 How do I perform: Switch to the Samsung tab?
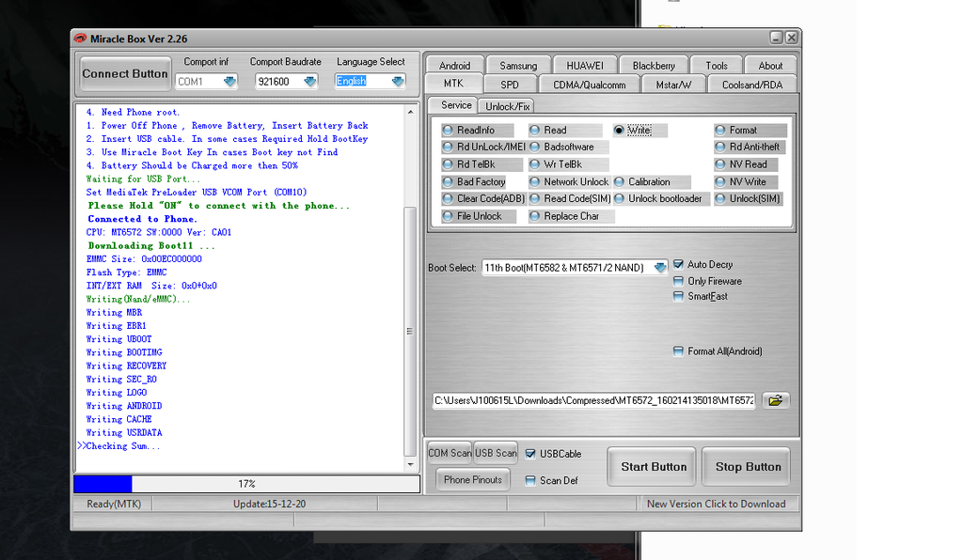pyautogui.click(x=518, y=66)
